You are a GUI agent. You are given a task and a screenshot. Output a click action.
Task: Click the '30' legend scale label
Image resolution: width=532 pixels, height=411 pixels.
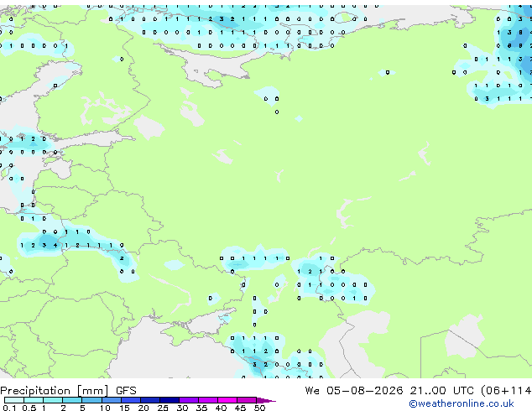point(182,408)
